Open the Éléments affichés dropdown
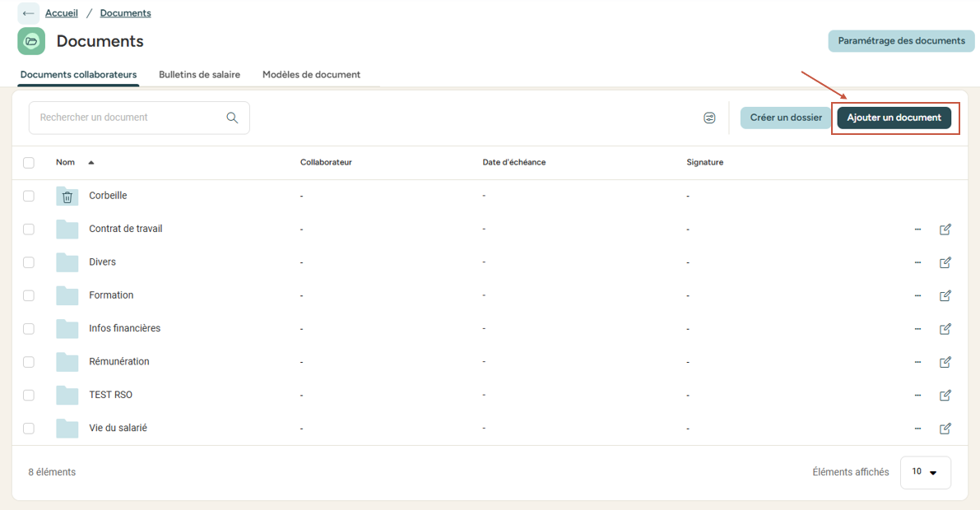Image resolution: width=980 pixels, height=510 pixels. [925, 472]
